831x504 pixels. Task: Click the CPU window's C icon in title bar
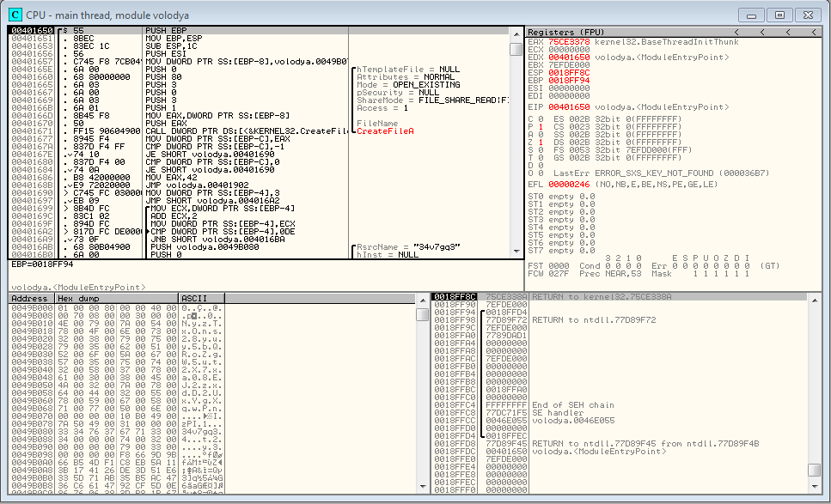(x=15, y=15)
